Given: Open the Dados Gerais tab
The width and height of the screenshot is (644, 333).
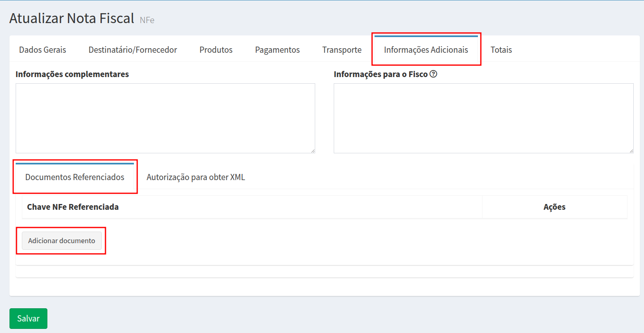Looking at the screenshot, I should pyautogui.click(x=42, y=50).
